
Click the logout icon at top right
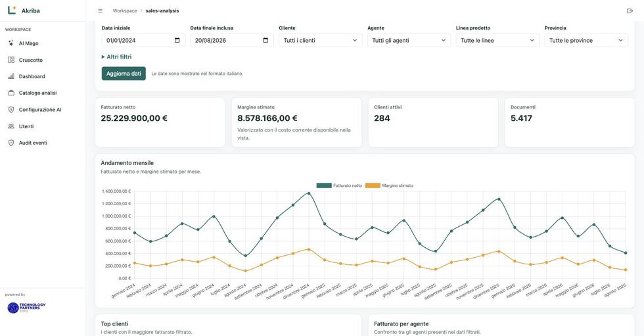click(x=630, y=11)
